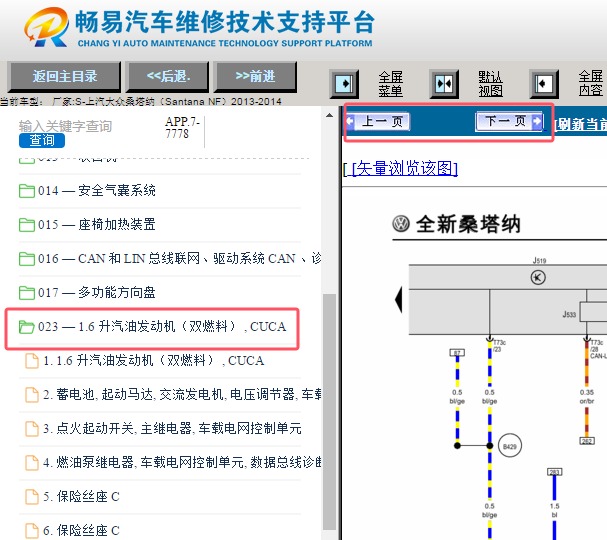
Task: Click document icon of item 5 保险丝座 C
Action: 32,497
